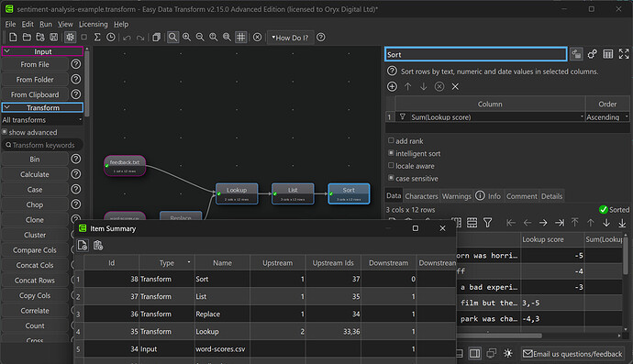This screenshot has width=633, height=364.
Task: Click the columns icon beside Sort name
Action: [x=608, y=54]
